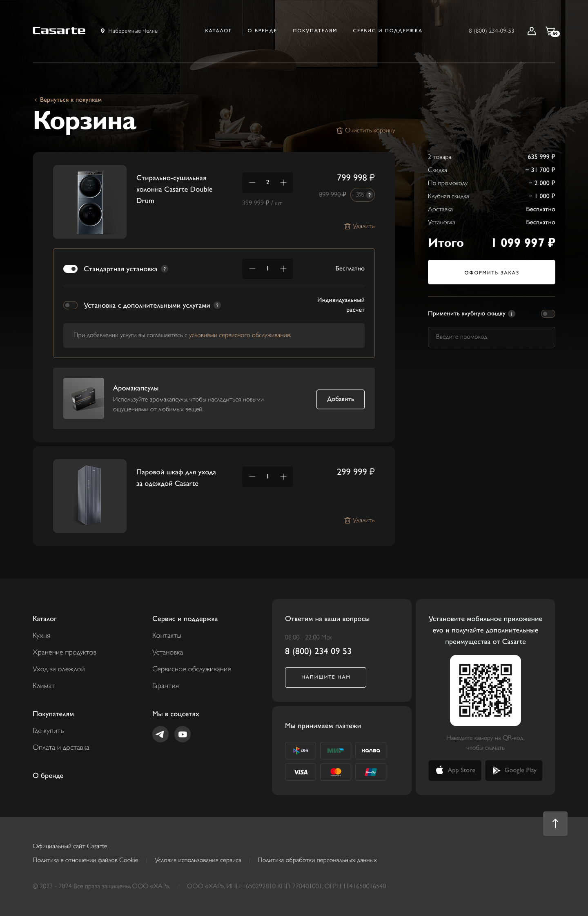
Task: Open Политика обработки персональных данных link
Action: (317, 860)
